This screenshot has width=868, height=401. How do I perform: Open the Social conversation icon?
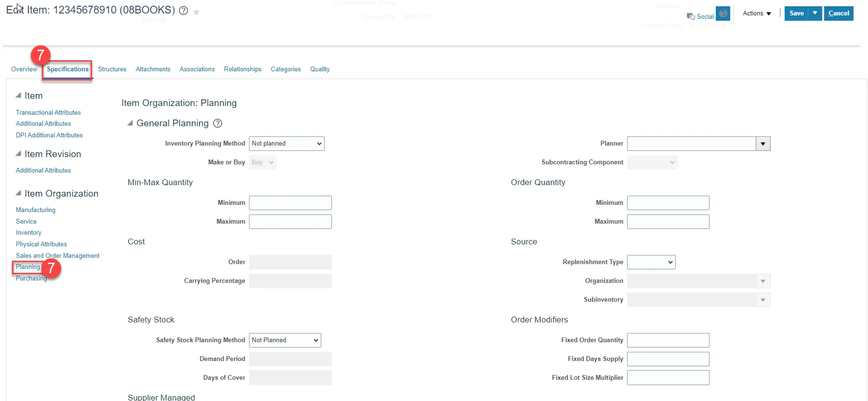tap(691, 16)
